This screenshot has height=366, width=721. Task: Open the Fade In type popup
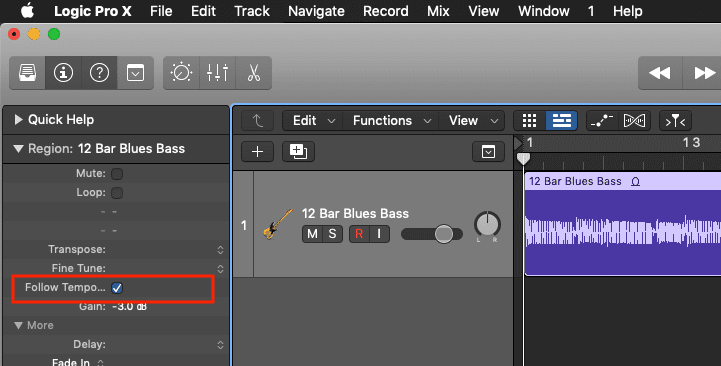(100, 362)
